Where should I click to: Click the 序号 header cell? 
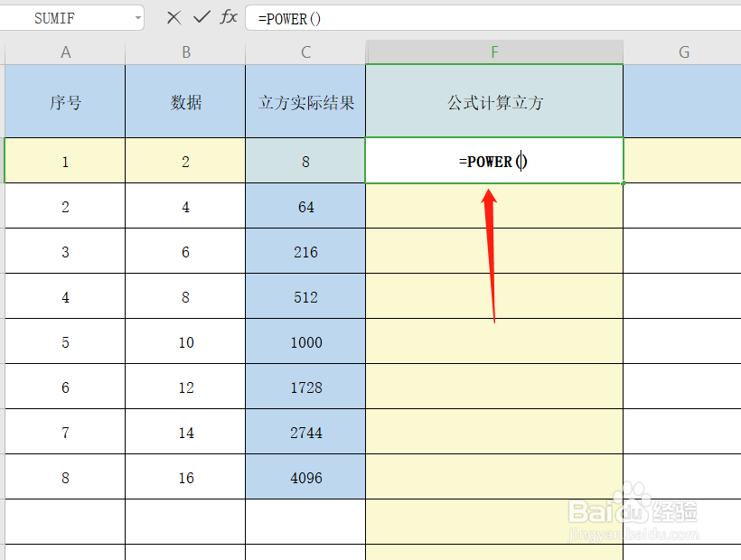pos(65,101)
